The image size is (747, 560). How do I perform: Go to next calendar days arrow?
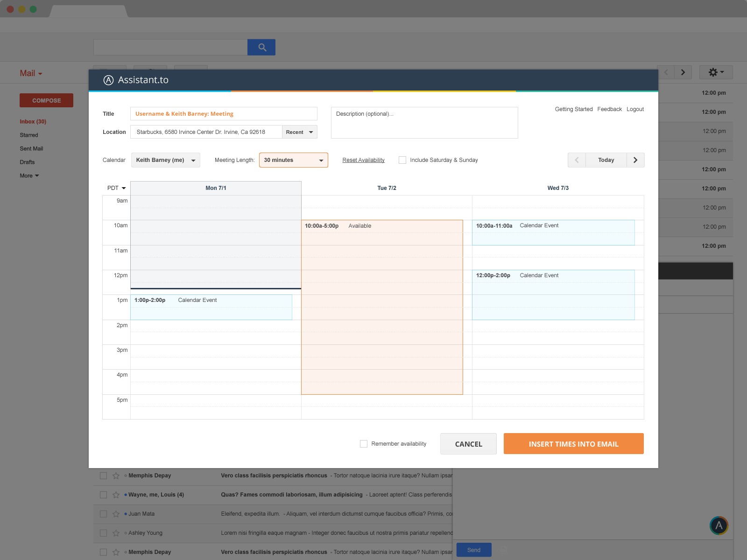pyautogui.click(x=635, y=160)
